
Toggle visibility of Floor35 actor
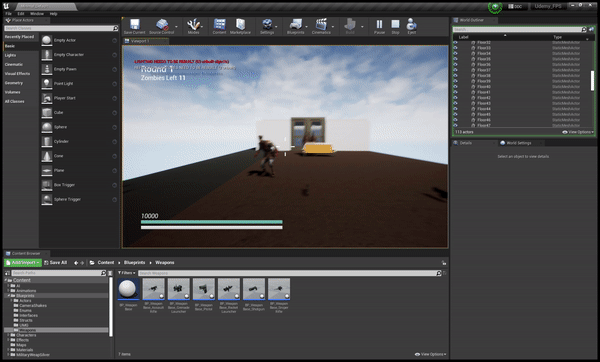tap(455, 59)
